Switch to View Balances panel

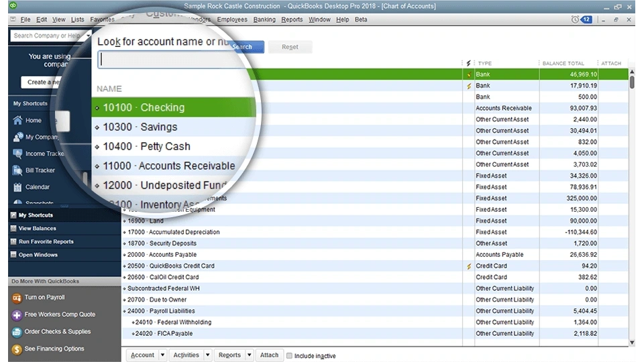click(x=38, y=229)
